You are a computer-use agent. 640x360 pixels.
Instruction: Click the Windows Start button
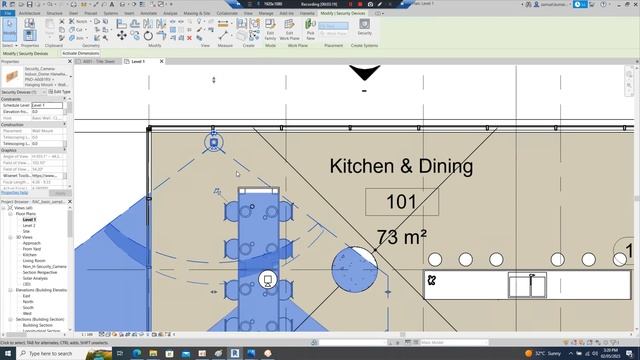click(8, 353)
